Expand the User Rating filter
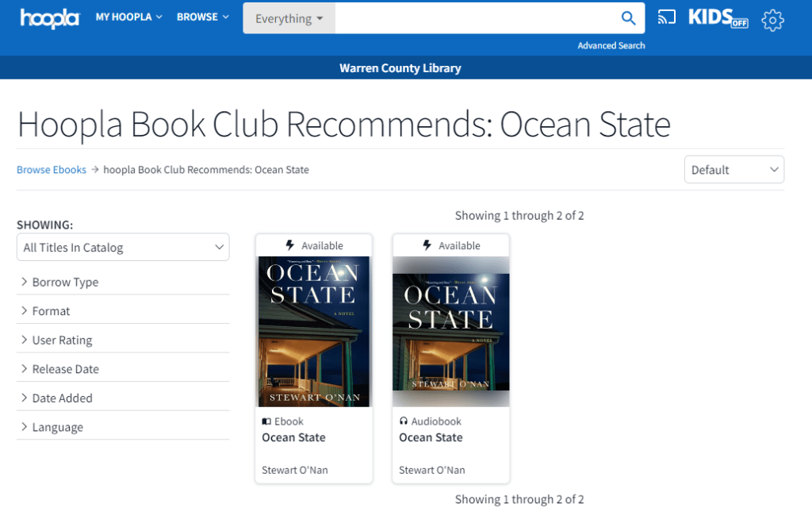812x523 pixels. pos(62,340)
